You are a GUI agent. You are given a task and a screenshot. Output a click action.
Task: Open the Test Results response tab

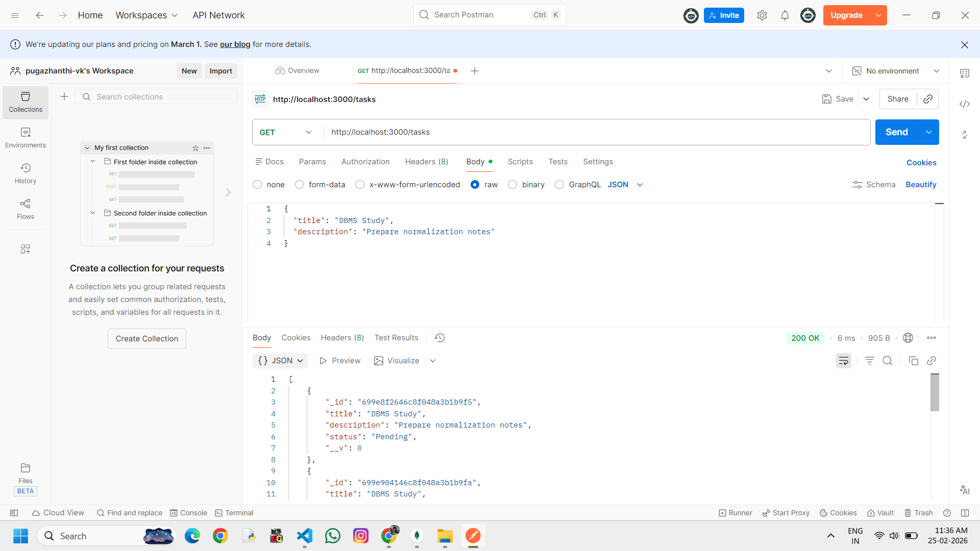coord(396,338)
